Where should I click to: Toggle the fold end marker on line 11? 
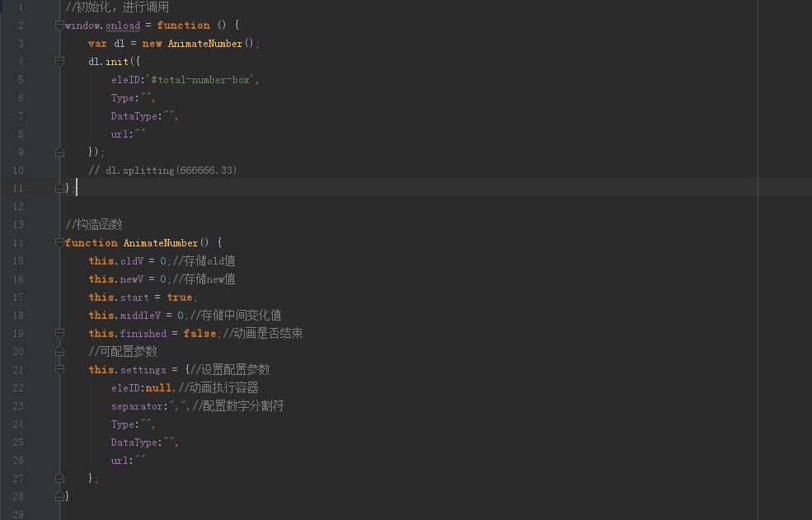coord(59,188)
